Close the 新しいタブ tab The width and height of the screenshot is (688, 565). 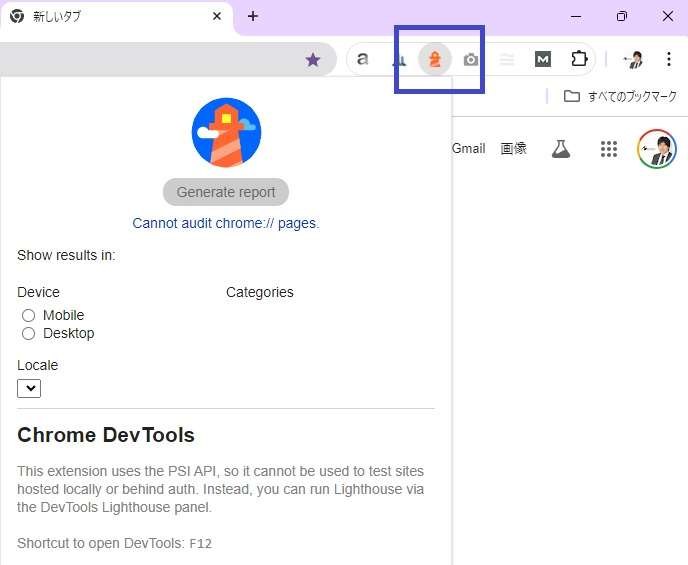[x=217, y=16]
